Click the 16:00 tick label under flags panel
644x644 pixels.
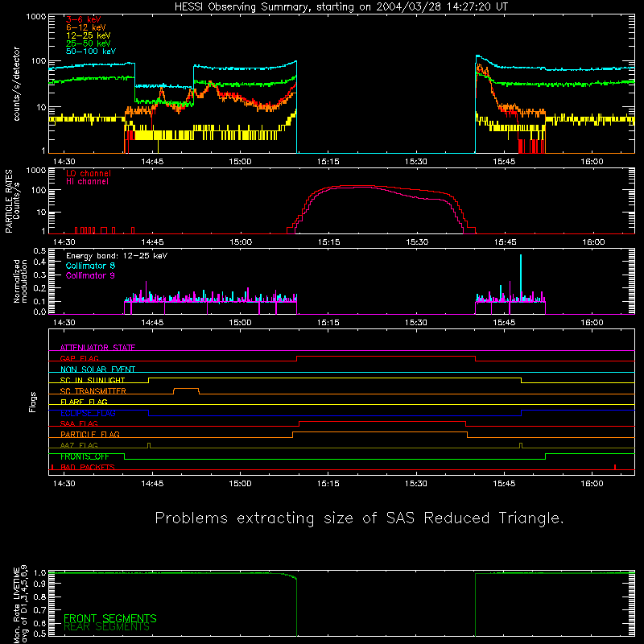pyautogui.click(x=592, y=484)
